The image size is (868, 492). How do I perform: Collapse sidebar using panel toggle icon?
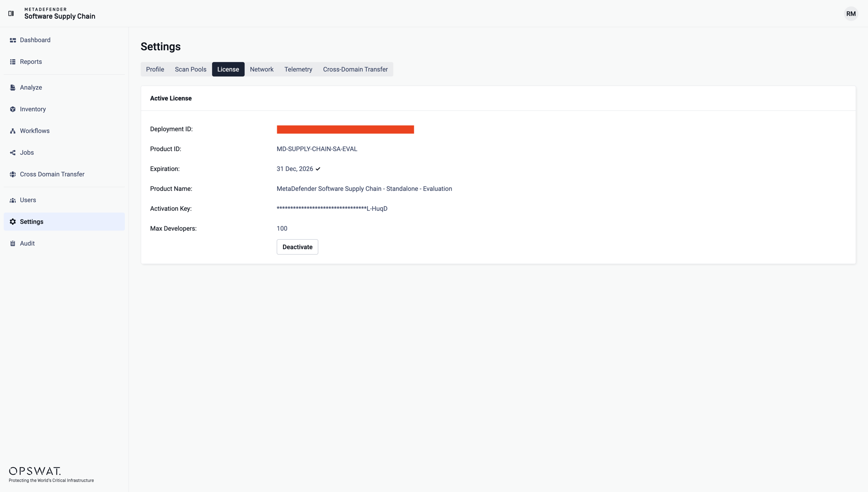[11, 14]
